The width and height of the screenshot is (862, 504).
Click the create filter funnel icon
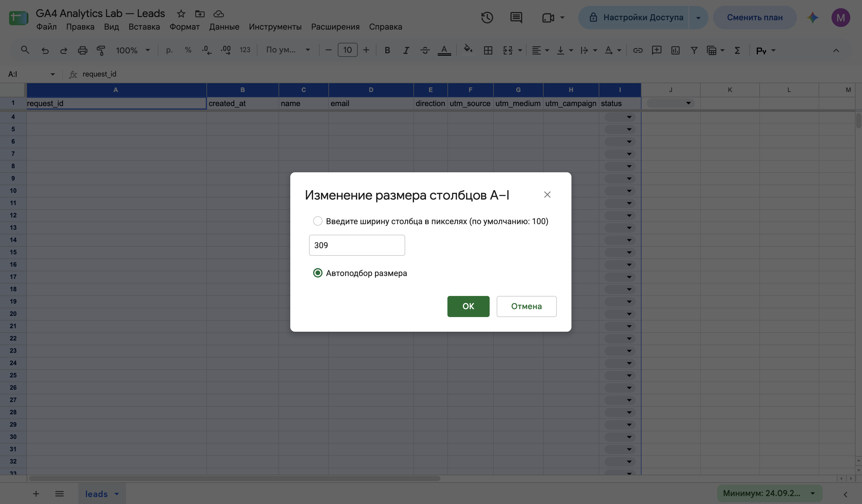694,50
